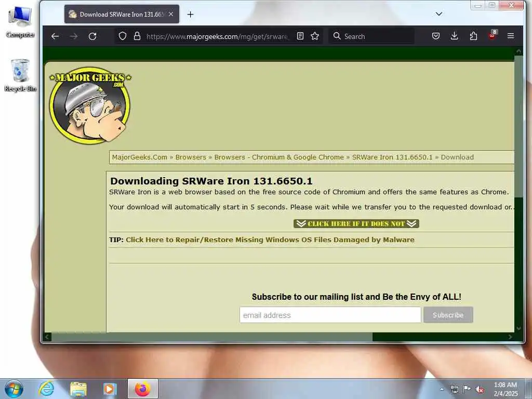Save page to Pocket
Screen dimensions: 532x399
click(x=436, y=36)
